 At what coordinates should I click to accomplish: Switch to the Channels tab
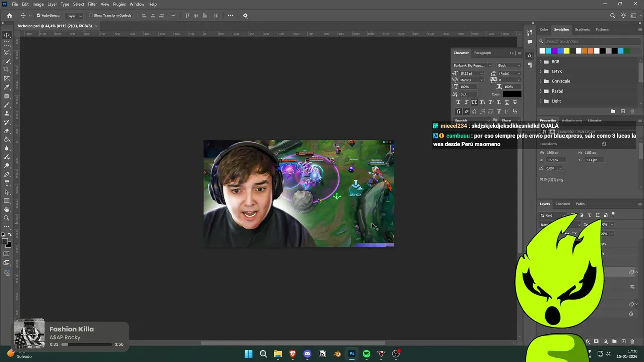coord(562,204)
